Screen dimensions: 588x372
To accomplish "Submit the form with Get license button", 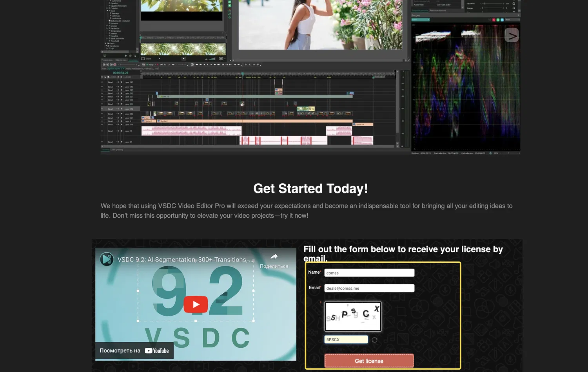I will coord(369,361).
